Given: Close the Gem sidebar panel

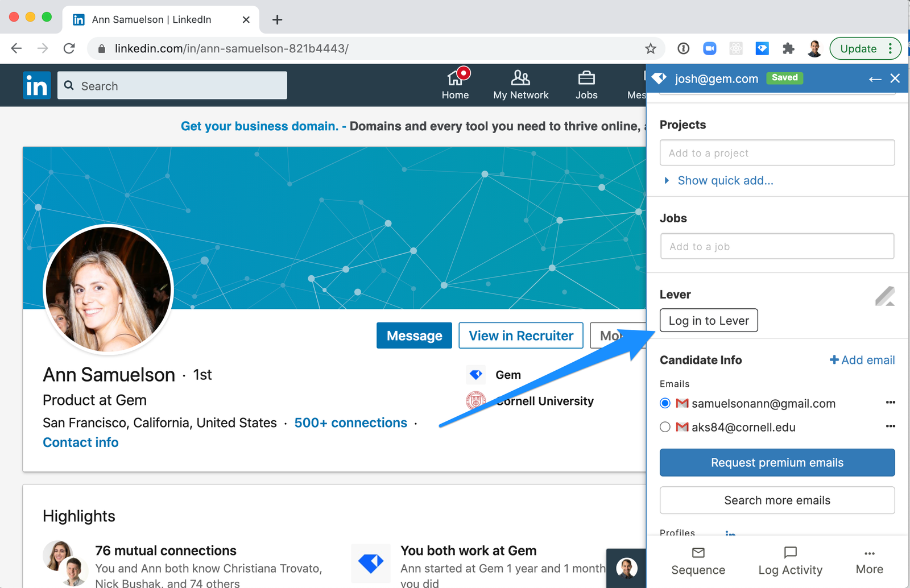Looking at the screenshot, I should (x=895, y=78).
